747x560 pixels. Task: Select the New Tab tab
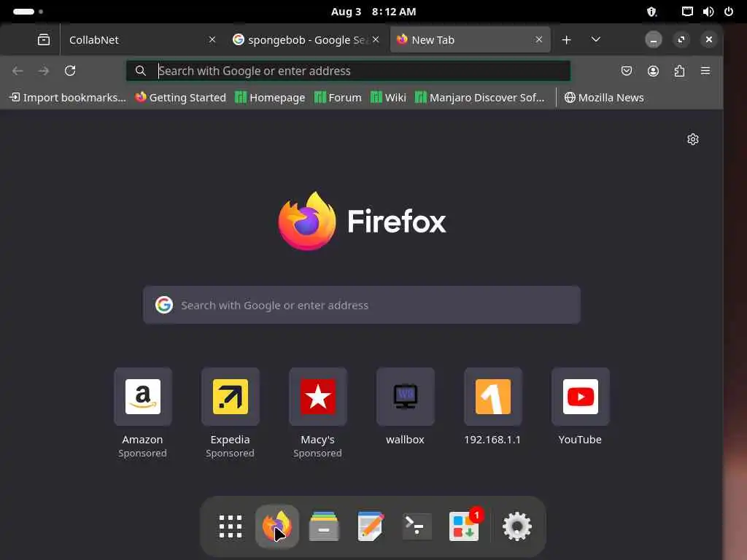(471, 40)
